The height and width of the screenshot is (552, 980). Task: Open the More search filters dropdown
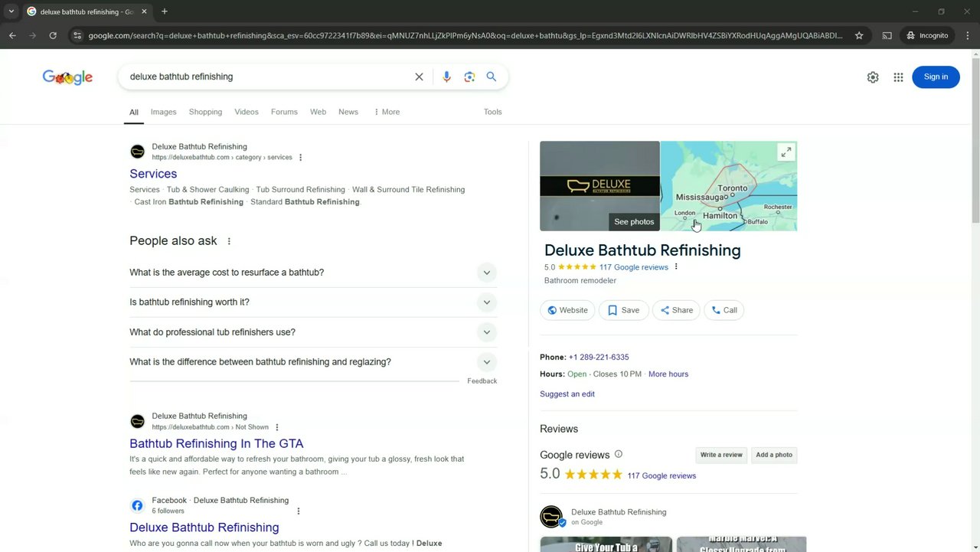[387, 112]
